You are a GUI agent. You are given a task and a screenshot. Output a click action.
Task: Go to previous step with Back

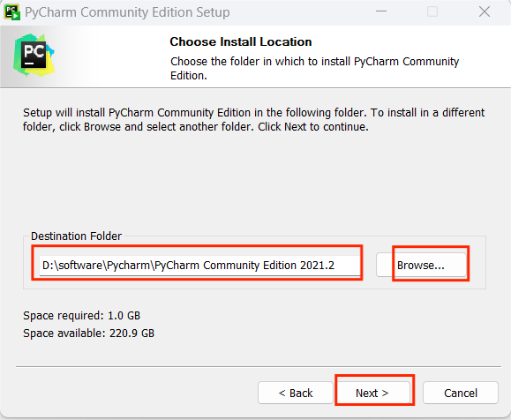[296, 393]
